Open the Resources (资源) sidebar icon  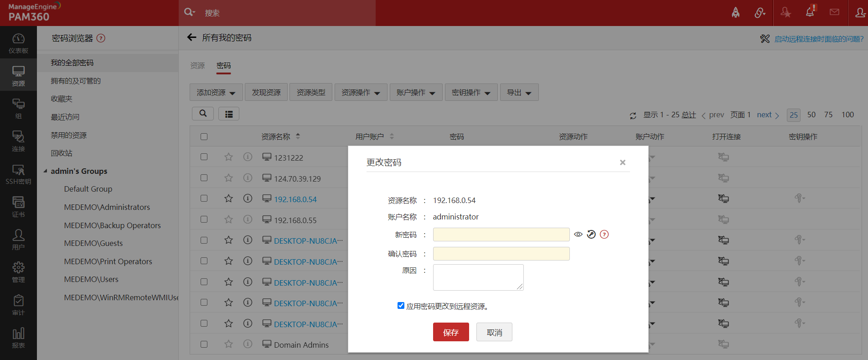click(x=18, y=76)
